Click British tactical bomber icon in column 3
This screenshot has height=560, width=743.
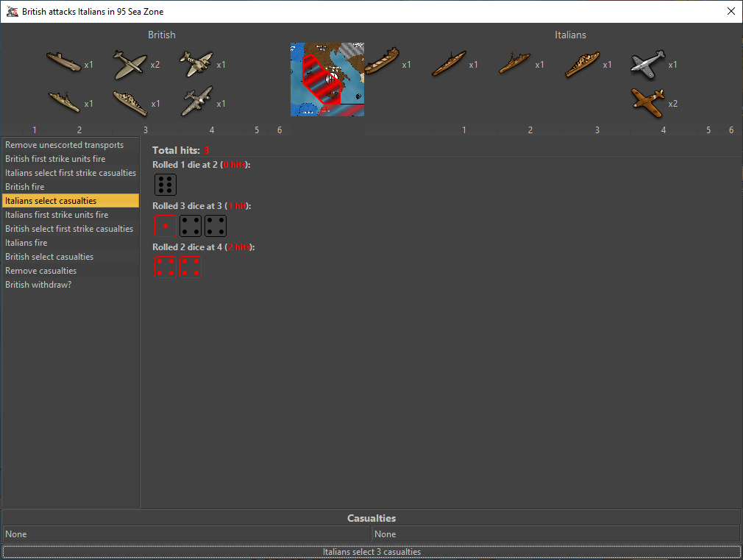(x=196, y=64)
